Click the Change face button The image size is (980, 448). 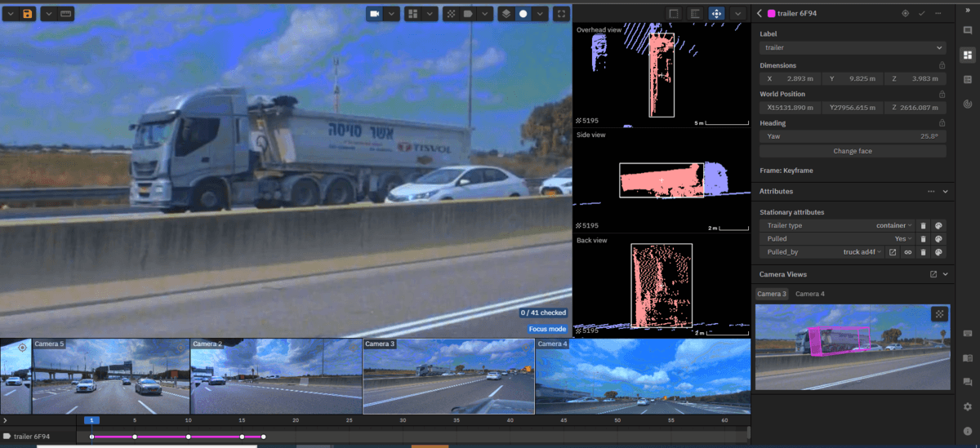pos(853,151)
